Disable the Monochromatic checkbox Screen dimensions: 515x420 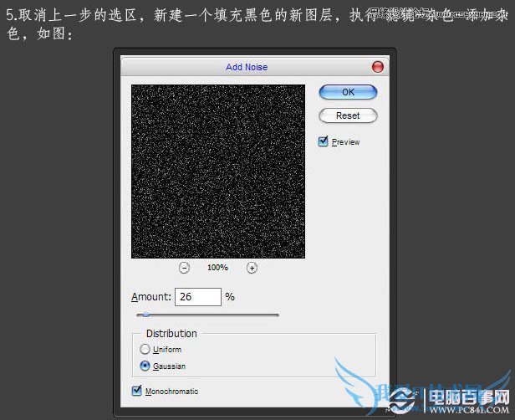[136, 391]
